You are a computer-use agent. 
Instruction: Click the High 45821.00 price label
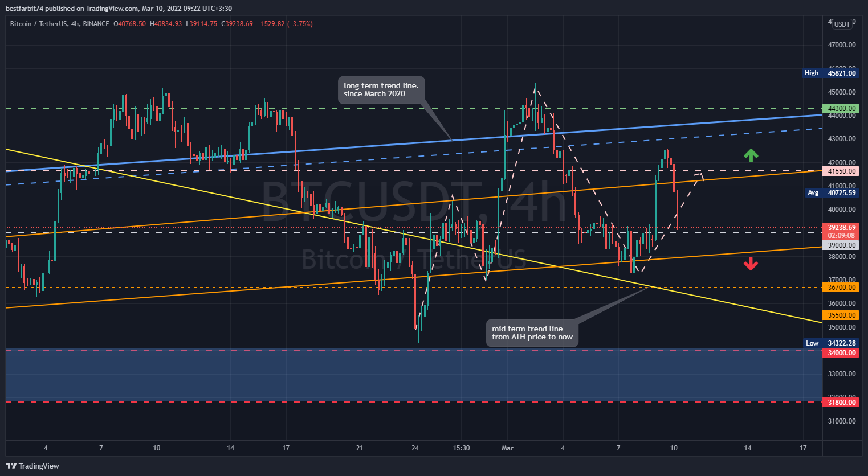tap(830, 73)
